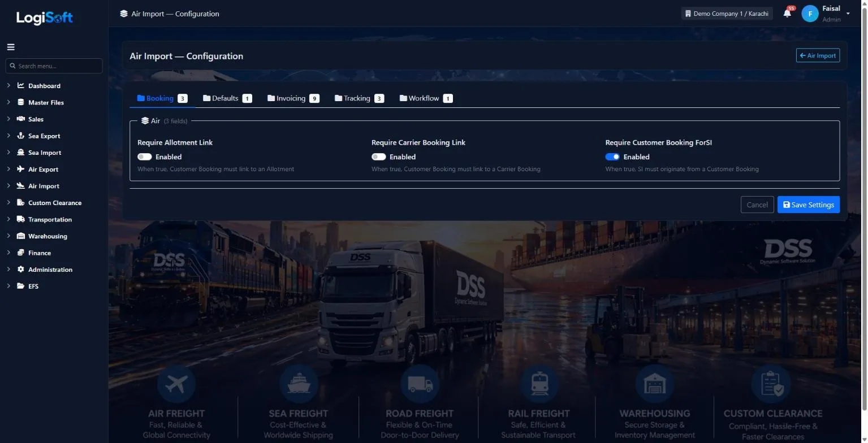Expand the Dashboard menu chevron
Screen dimensions: 868x443
8,86
